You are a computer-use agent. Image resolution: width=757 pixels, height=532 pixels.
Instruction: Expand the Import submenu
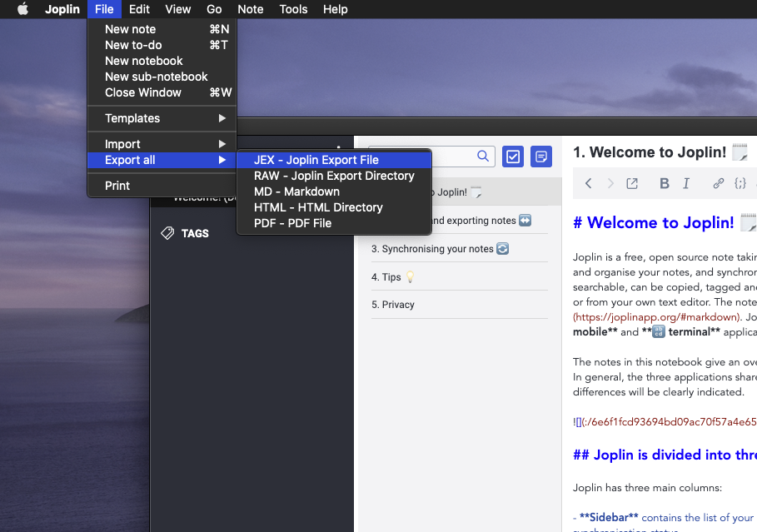pos(162,144)
